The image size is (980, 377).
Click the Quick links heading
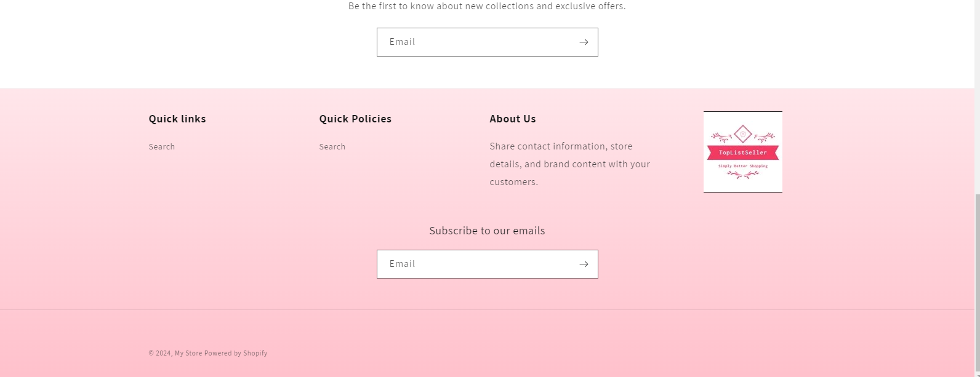(177, 119)
